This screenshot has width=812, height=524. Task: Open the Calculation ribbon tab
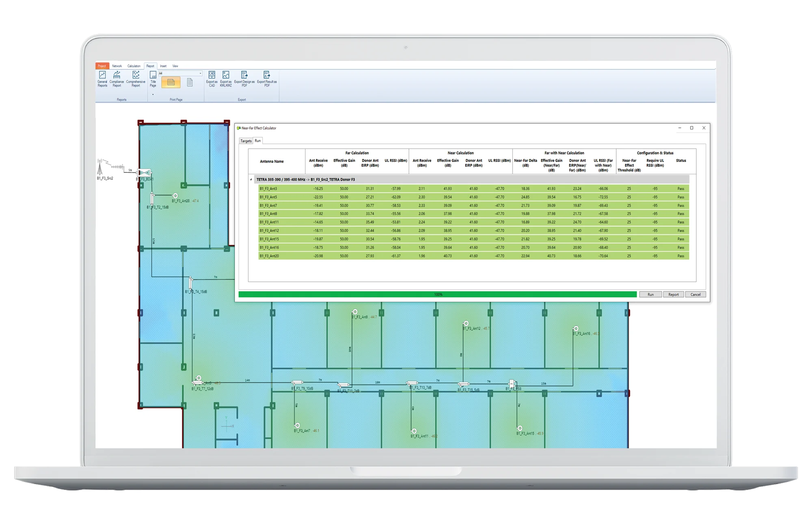[134, 66]
